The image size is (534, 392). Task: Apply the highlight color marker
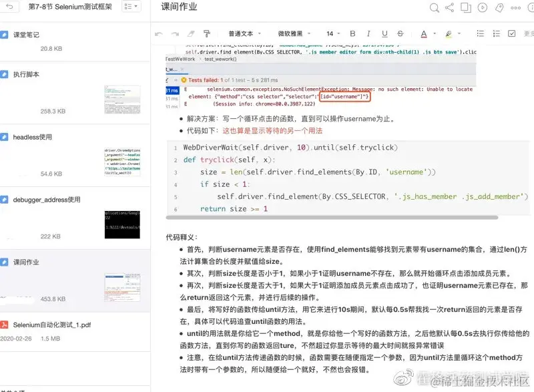449,33
